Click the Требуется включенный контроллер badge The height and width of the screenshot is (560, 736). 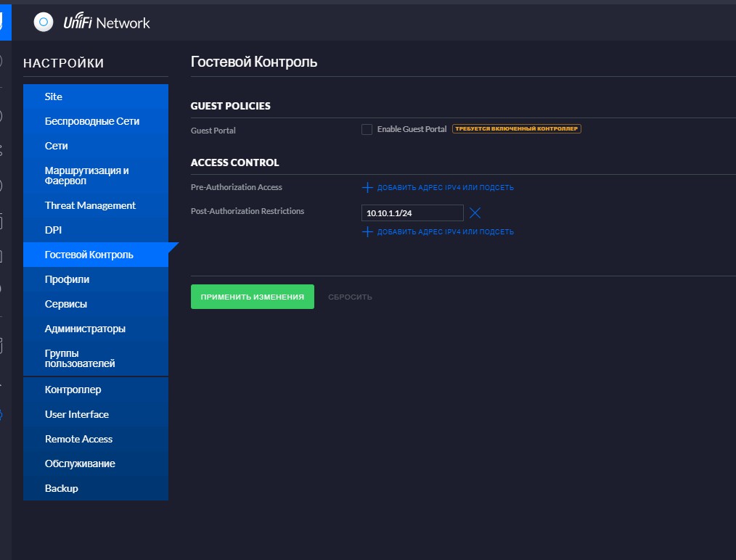[516, 129]
